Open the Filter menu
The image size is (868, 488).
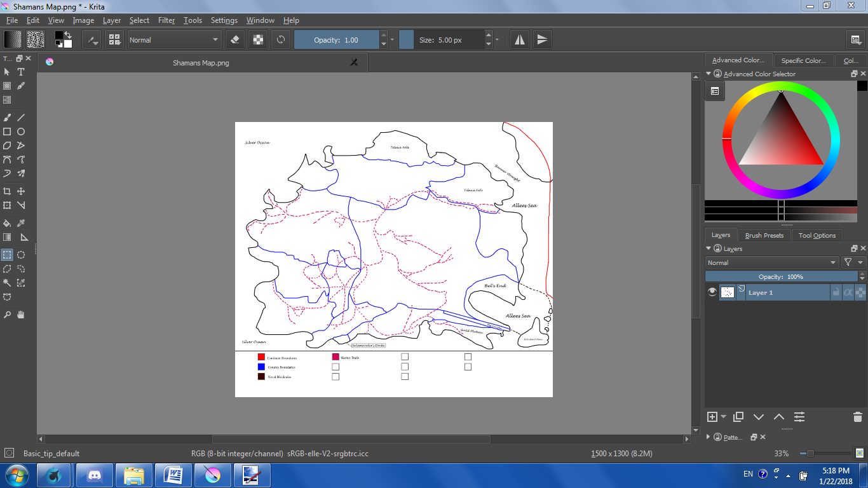[166, 20]
